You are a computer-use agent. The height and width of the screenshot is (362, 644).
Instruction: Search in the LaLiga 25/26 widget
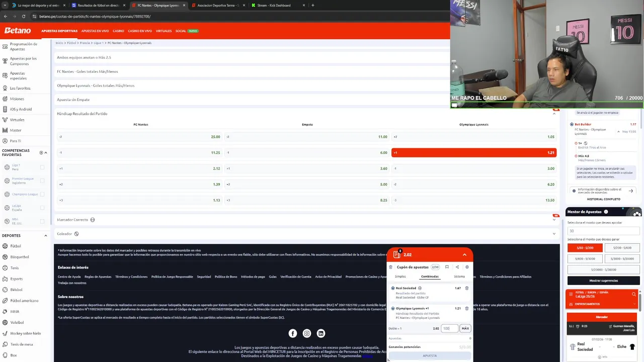click(x=633, y=294)
